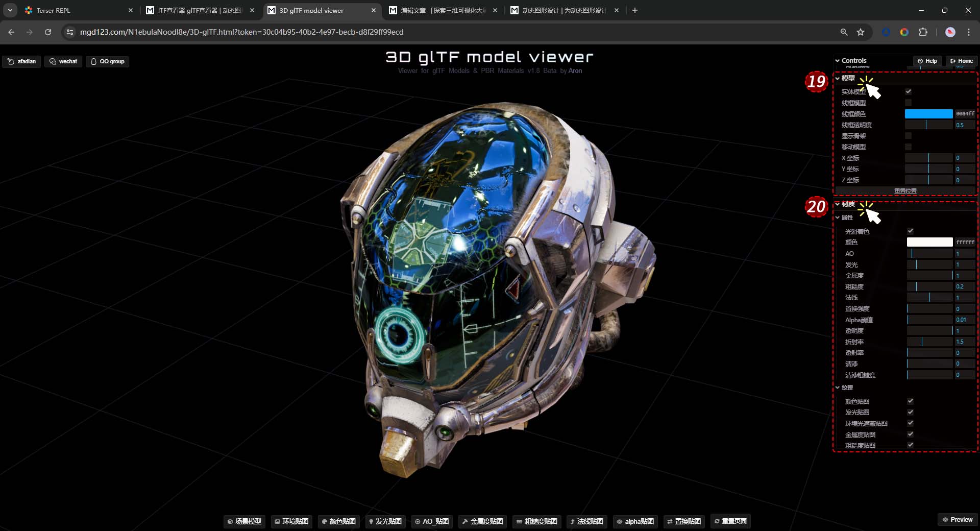Load a 发光贴图 emissive map

[x=385, y=521]
